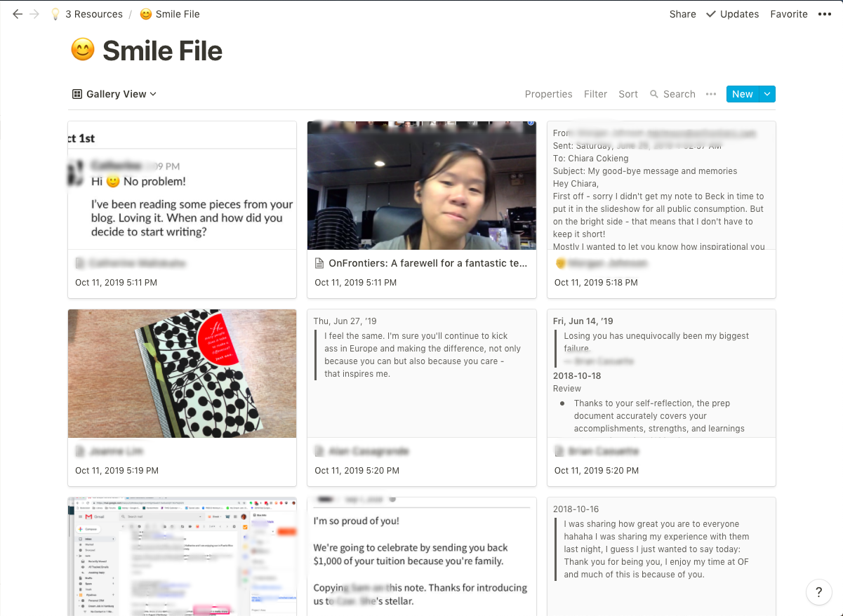Click the forward navigation arrow
This screenshot has width=843, height=616.
pyautogui.click(x=34, y=14)
